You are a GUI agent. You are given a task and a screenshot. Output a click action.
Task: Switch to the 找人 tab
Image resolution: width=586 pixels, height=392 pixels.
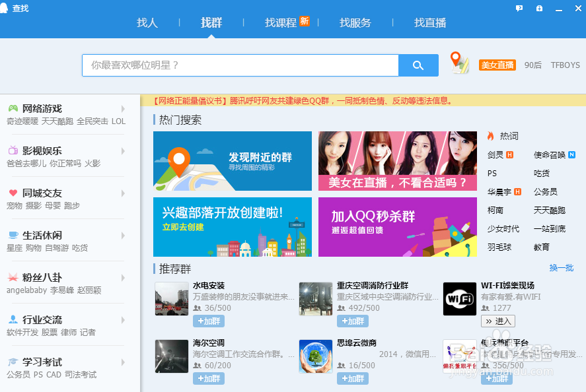coord(147,22)
